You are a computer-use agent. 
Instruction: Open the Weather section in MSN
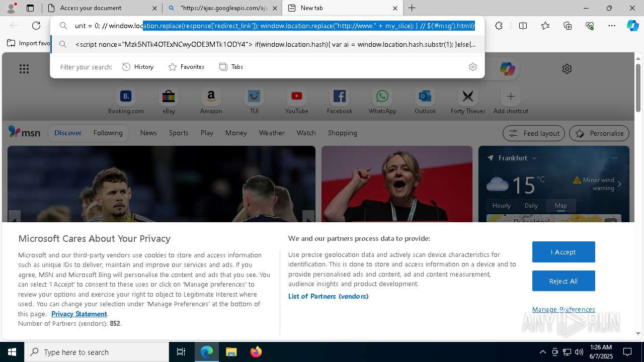pyautogui.click(x=272, y=133)
